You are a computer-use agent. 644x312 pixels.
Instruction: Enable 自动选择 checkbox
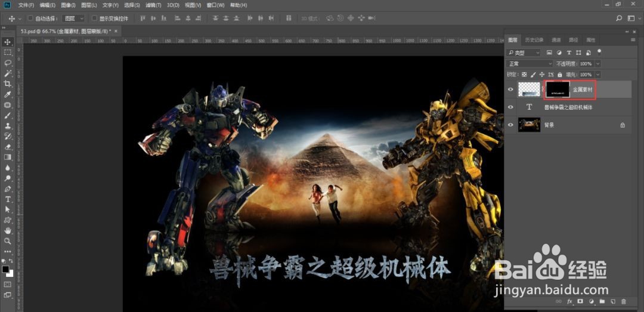30,18
